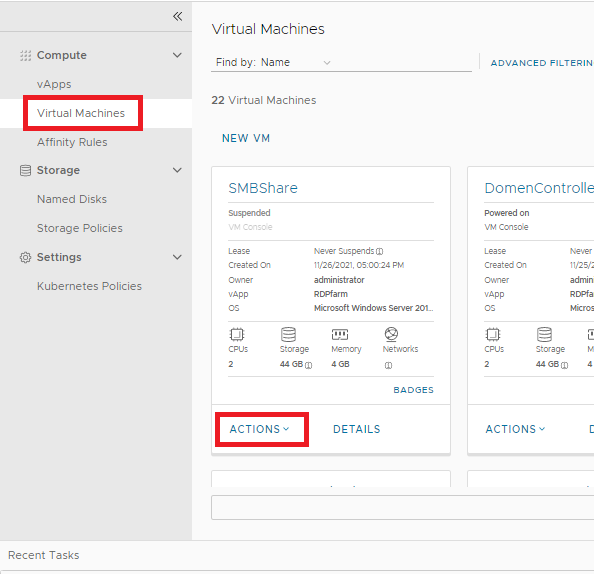The height and width of the screenshot is (574, 594).
Task: Click DomenController CPUs chip icon
Action: (x=493, y=335)
